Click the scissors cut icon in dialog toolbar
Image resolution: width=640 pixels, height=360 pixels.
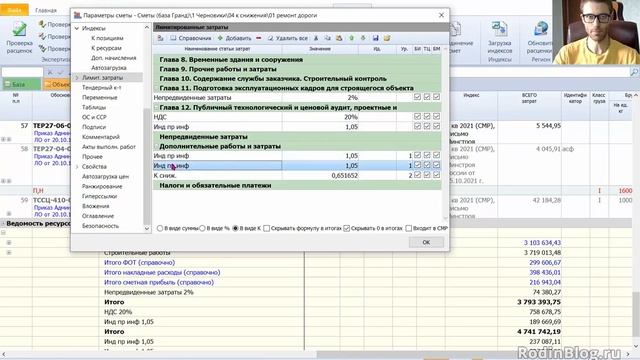[x=316, y=38]
